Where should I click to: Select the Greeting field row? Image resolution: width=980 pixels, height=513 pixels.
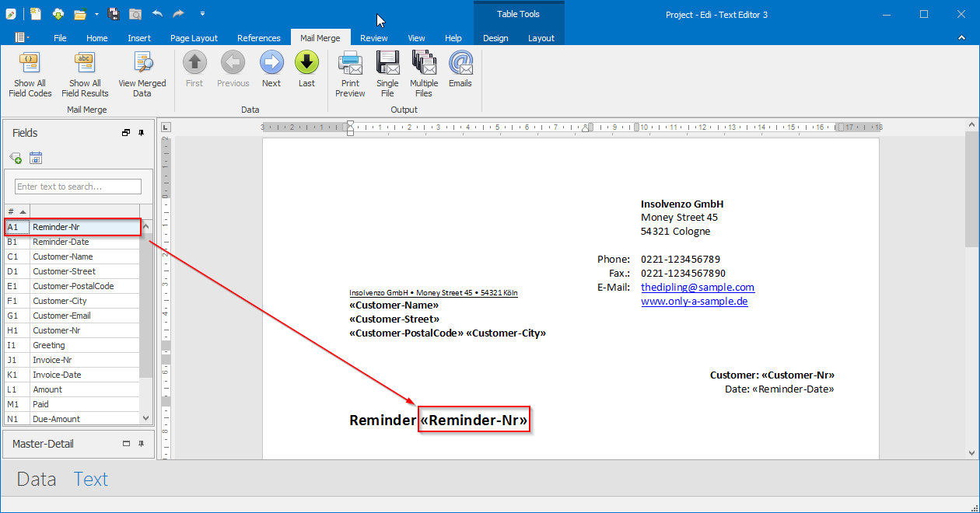coord(72,345)
